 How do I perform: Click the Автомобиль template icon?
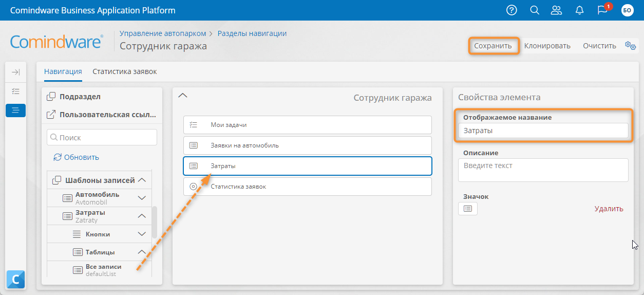(x=67, y=198)
